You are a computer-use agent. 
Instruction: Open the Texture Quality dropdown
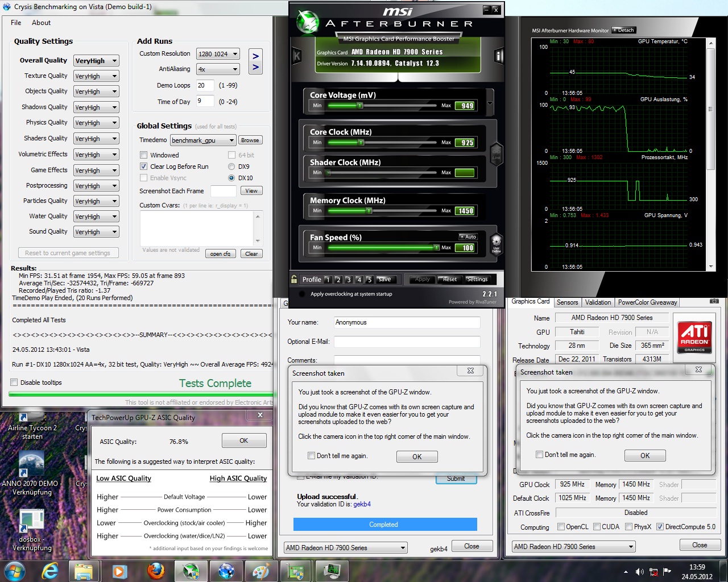click(x=96, y=76)
